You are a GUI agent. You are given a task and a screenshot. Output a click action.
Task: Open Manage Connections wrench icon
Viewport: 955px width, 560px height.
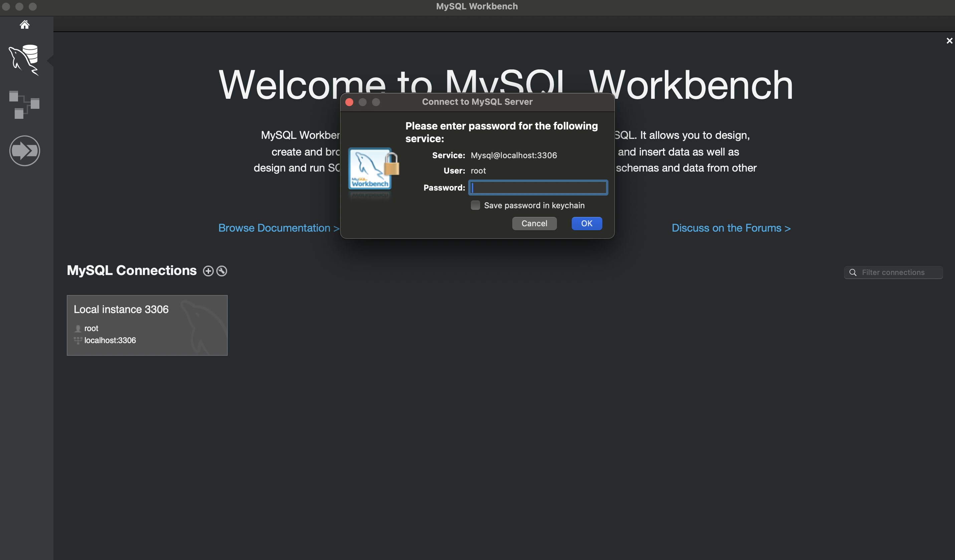click(x=222, y=271)
